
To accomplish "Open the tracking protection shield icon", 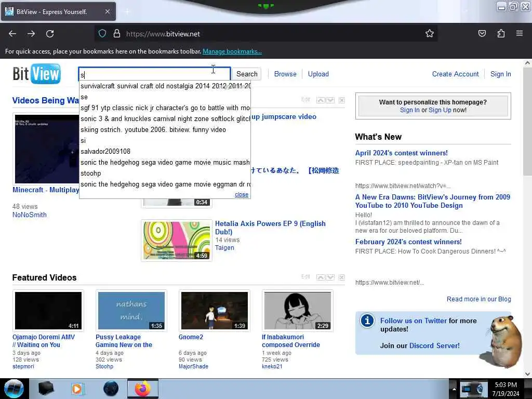I will point(102,33).
